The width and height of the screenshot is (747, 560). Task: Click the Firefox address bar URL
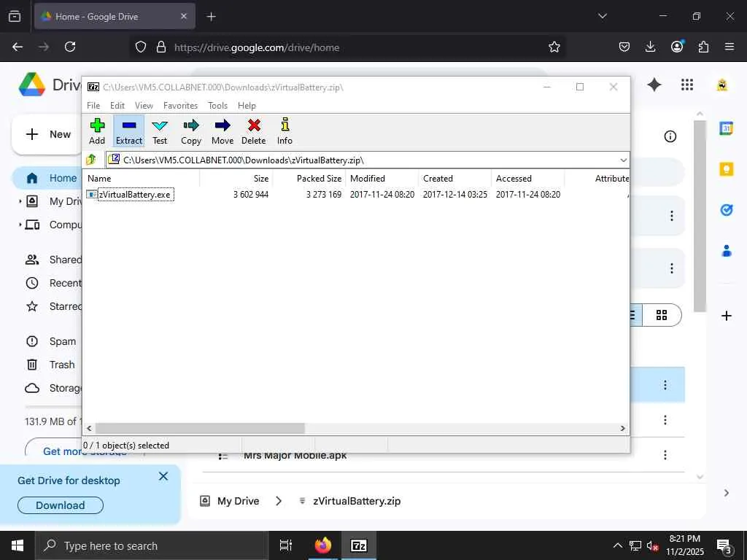coord(257,47)
